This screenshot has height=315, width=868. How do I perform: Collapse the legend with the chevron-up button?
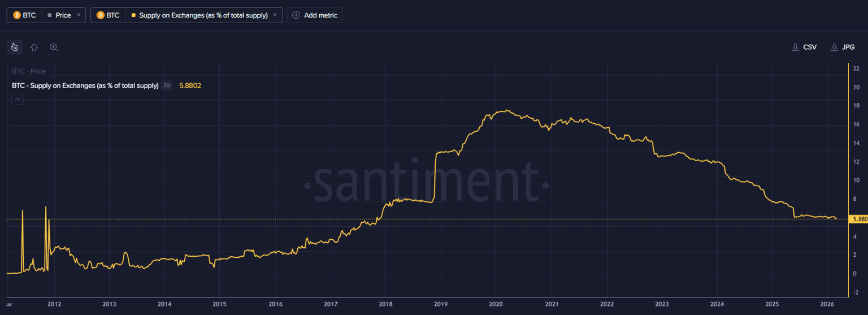(18, 100)
